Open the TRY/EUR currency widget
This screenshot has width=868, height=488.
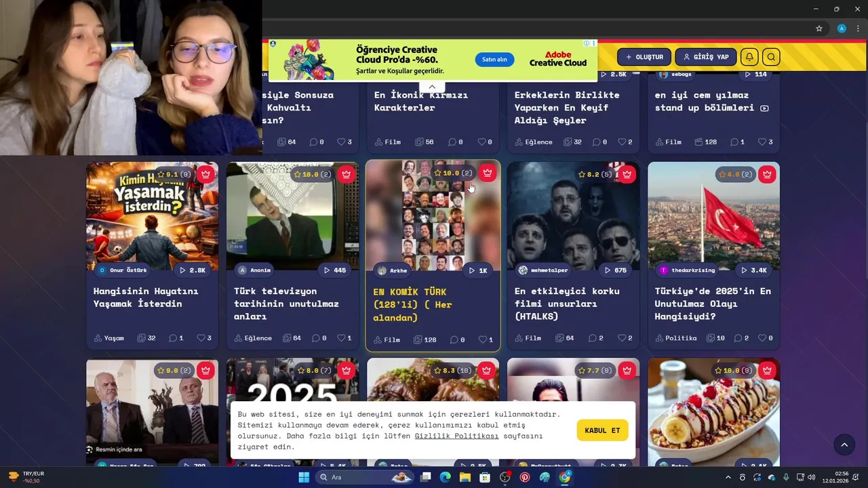click(x=26, y=477)
